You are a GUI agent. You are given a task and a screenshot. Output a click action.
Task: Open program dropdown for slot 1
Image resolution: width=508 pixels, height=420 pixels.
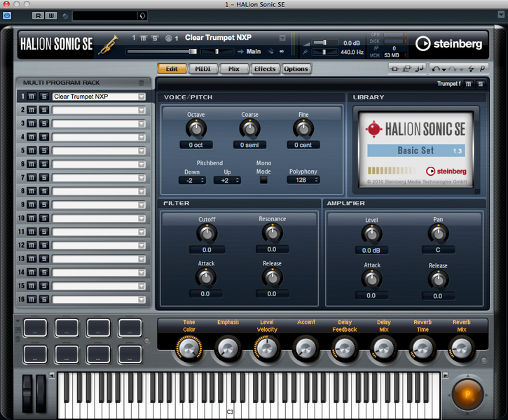click(141, 97)
